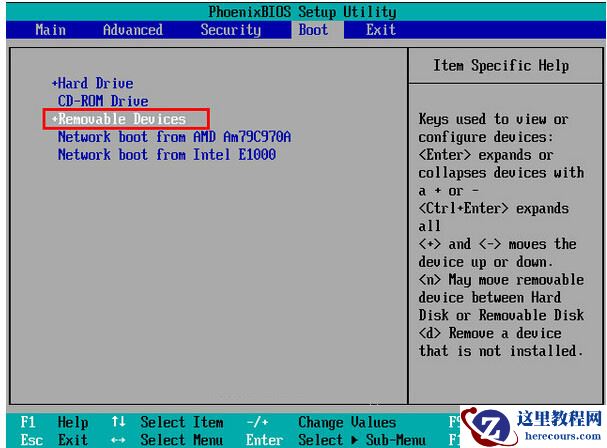Viewport: 607px width, 448px height.
Task: Select the Boot tab
Action: pyautogui.click(x=313, y=30)
